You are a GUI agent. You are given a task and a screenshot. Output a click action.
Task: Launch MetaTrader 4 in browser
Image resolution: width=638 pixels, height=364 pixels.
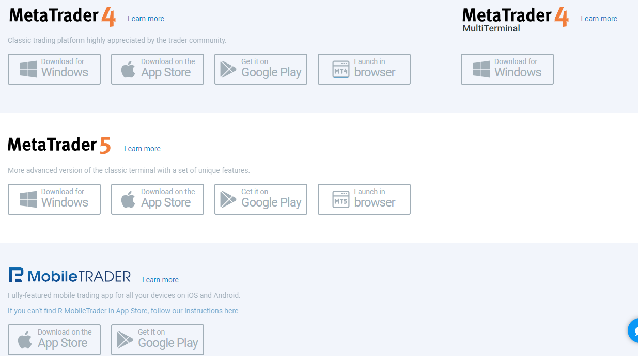[364, 69]
